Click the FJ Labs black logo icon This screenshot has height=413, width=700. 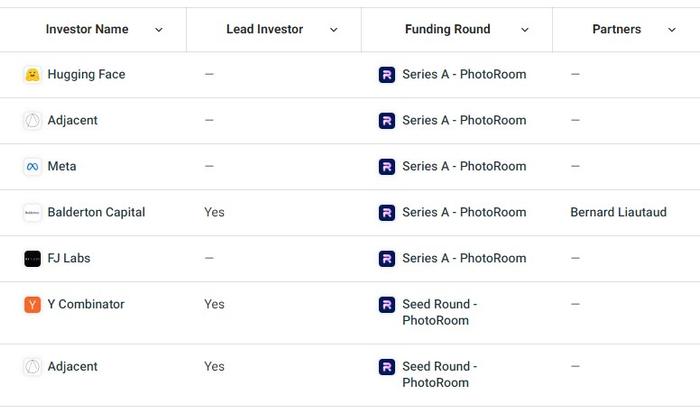point(32,259)
